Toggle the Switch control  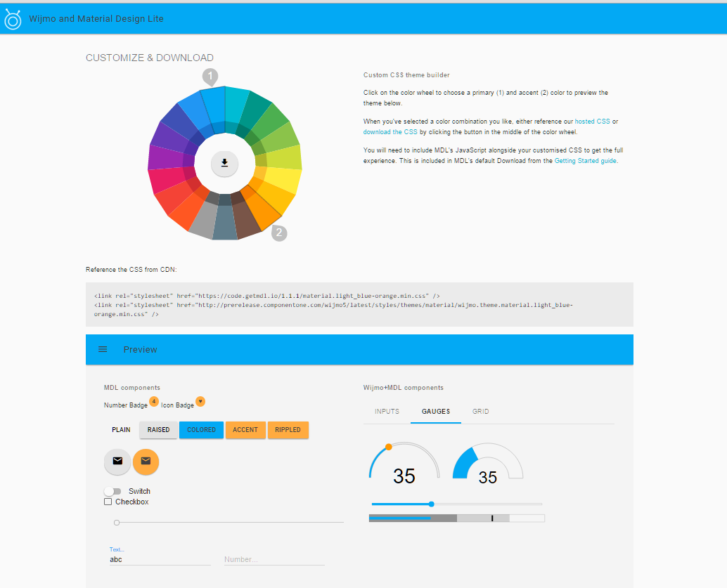click(x=112, y=491)
